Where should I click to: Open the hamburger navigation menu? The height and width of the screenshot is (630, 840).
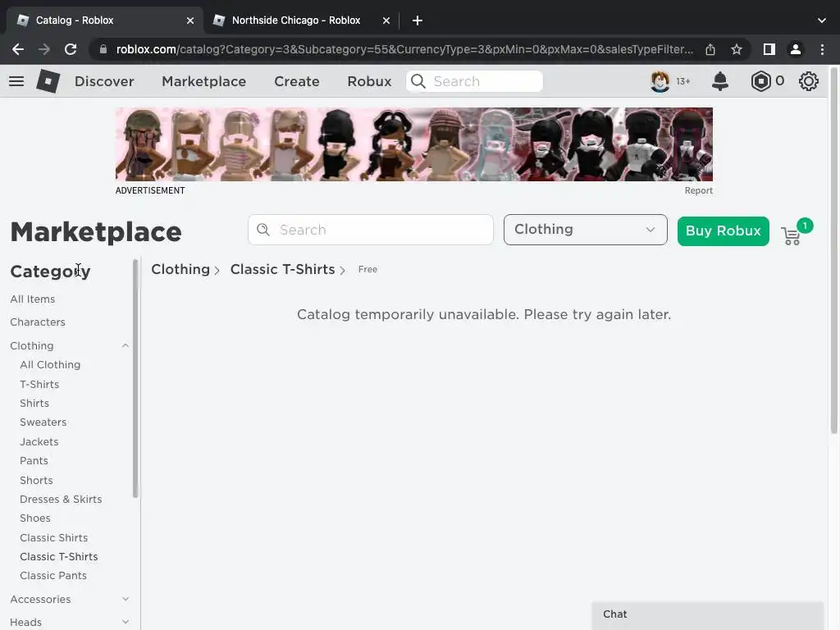pyautogui.click(x=16, y=81)
